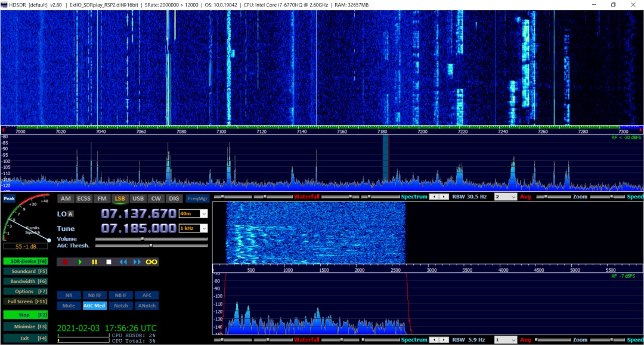Click the blue rewind arrows
The image size is (644, 345).
(x=123, y=262)
